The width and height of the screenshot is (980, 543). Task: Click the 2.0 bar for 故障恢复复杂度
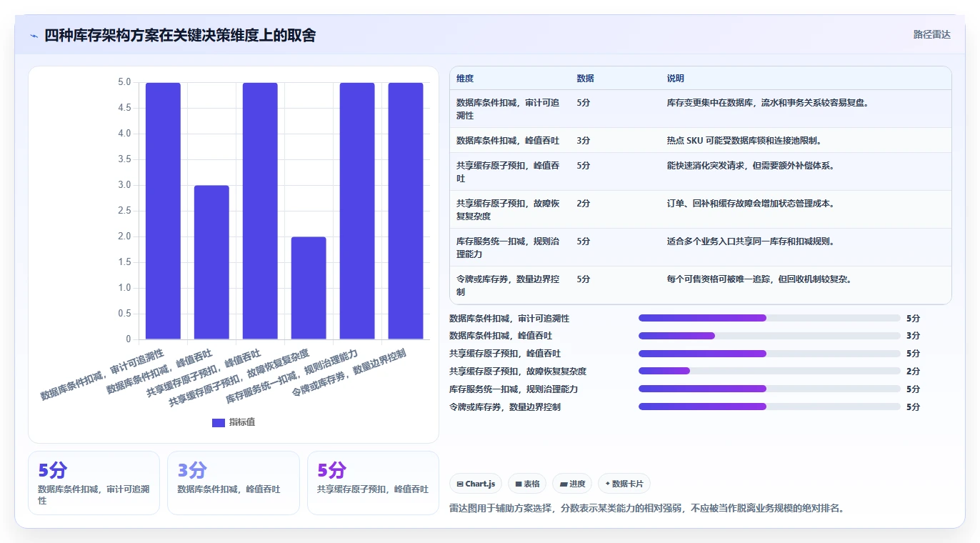point(309,288)
